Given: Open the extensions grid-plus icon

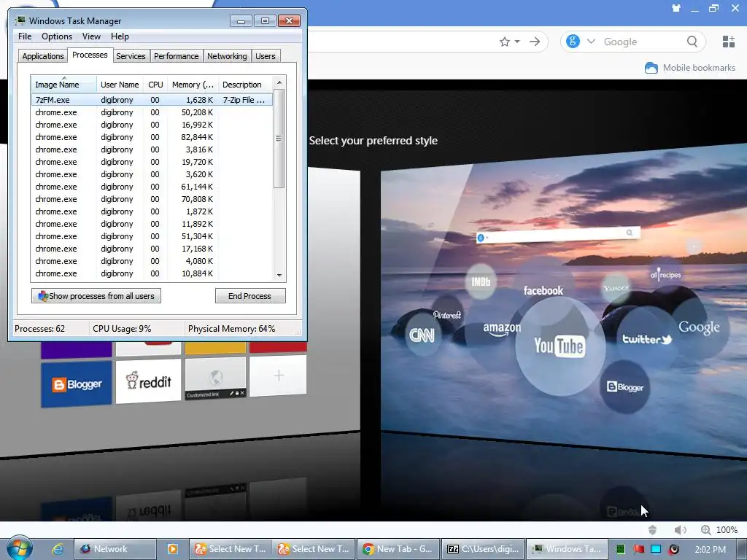Looking at the screenshot, I should [729, 42].
